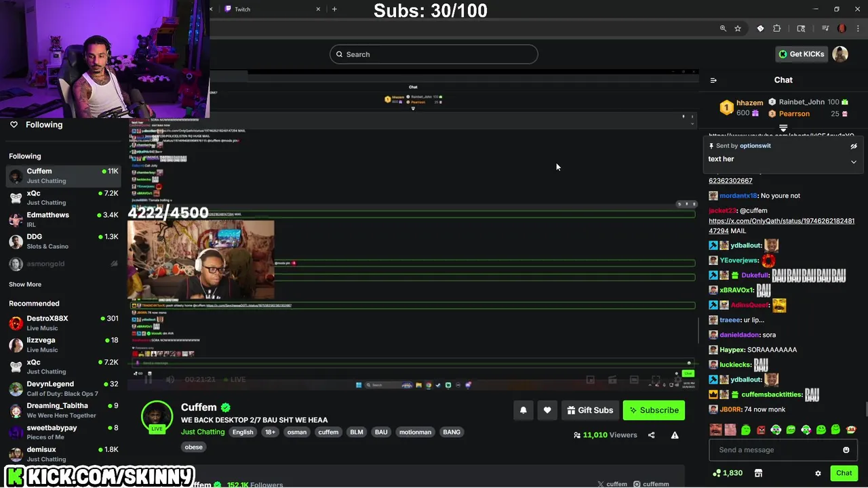The height and width of the screenshot is (488, 868).
Task: Open cuffemm Instagram social link
Action: [x=651, y=484]
